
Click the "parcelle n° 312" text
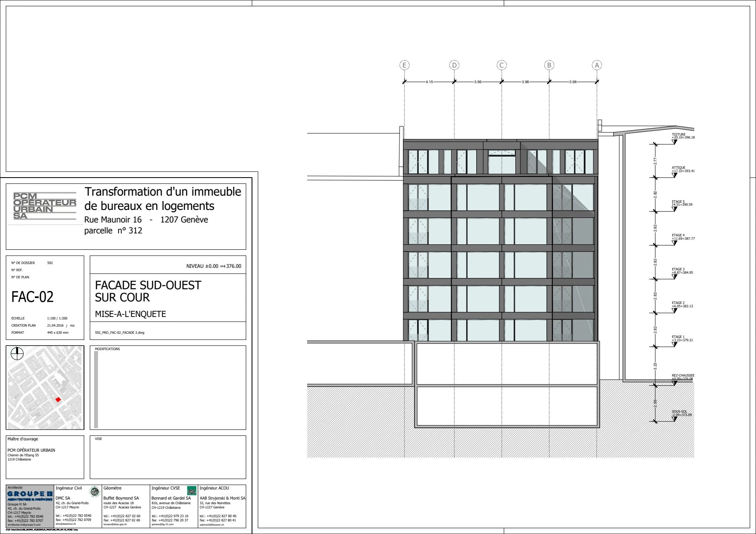(113, 230)
